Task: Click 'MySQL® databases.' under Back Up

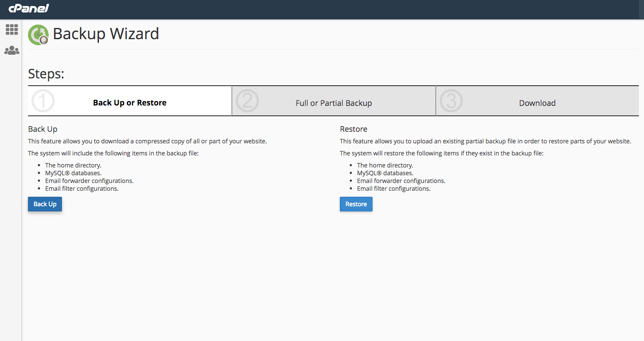Action: click(73, 173)
